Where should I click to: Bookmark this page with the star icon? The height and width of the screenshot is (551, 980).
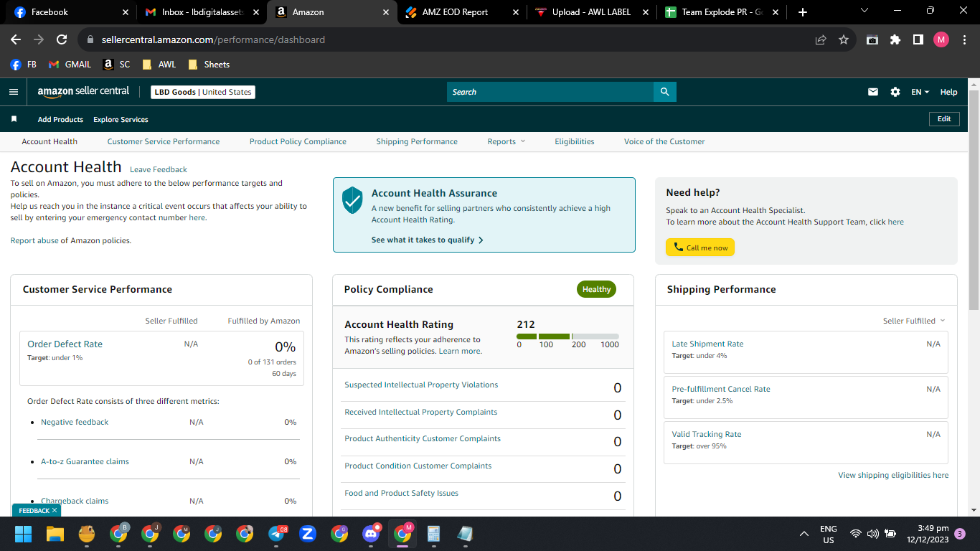pos(844,40)
